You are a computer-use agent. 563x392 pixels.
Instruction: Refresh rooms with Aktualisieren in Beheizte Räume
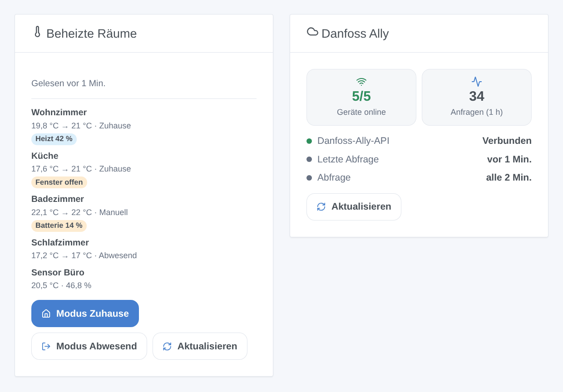pos(200,346)
